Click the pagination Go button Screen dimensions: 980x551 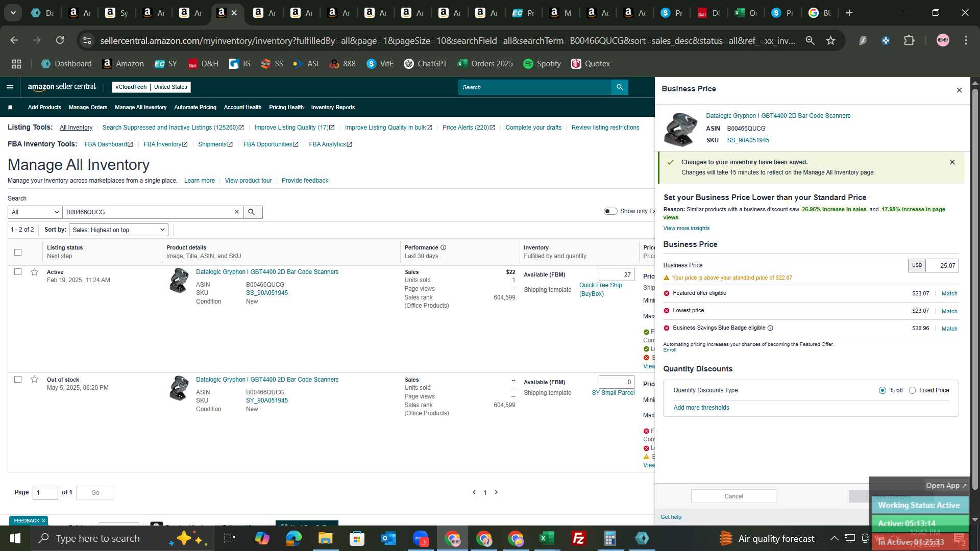pyautogui.click(x=95, y=493)
